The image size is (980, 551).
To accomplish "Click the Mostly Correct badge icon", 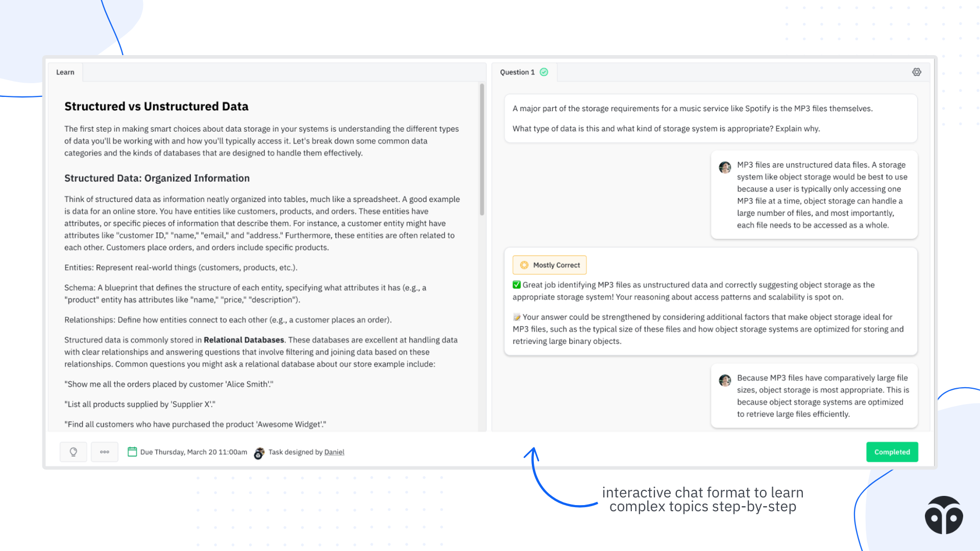I will [x=524, y=265].
